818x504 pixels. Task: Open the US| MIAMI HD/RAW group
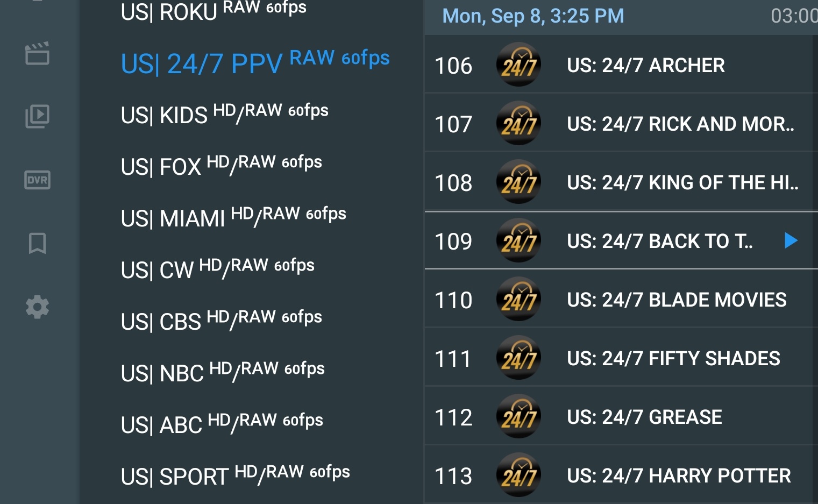(233, 217)
